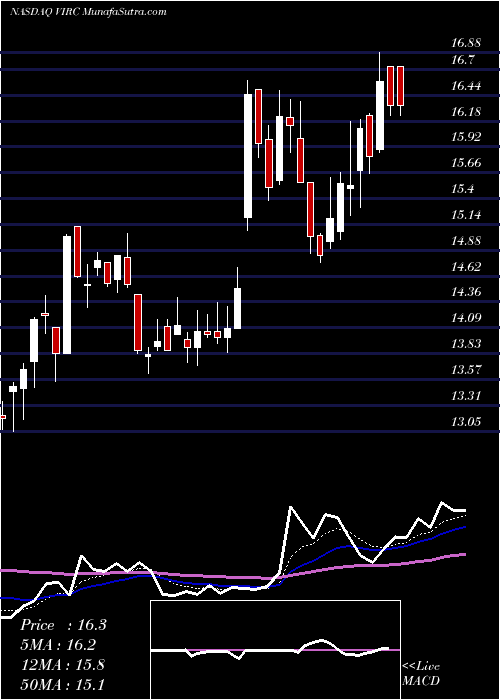The height and width of the screenshot is (700, 500).
Task: Click the 12MA : 15.8 readout
Action: click(x=62, y=665)
